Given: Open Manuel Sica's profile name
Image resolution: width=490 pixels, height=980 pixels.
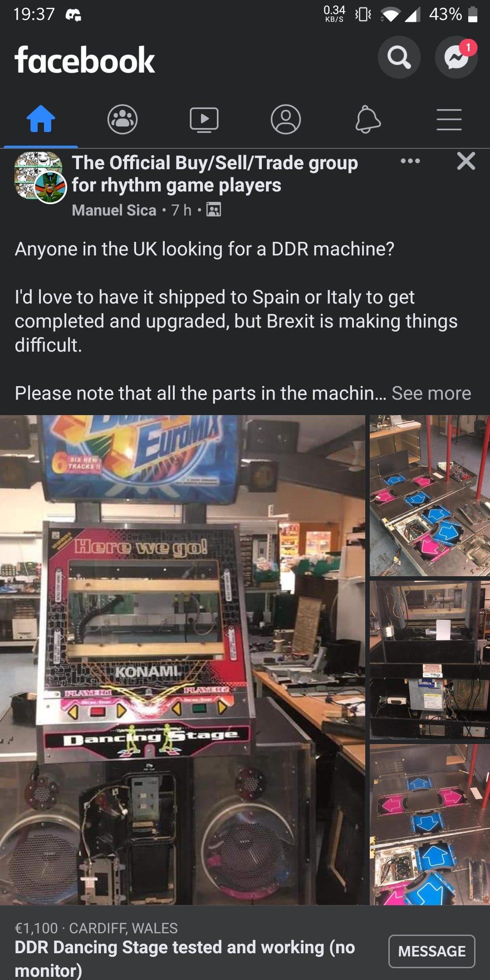Looking at the screenshot, I should (x=114, y=210).
